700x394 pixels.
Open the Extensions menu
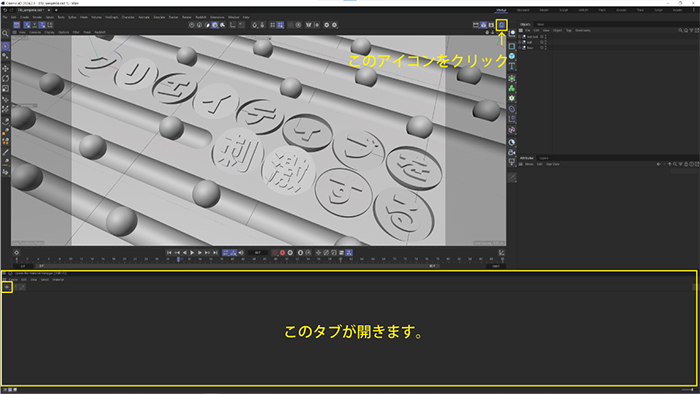pyautogui.click(x=217, y=17)
